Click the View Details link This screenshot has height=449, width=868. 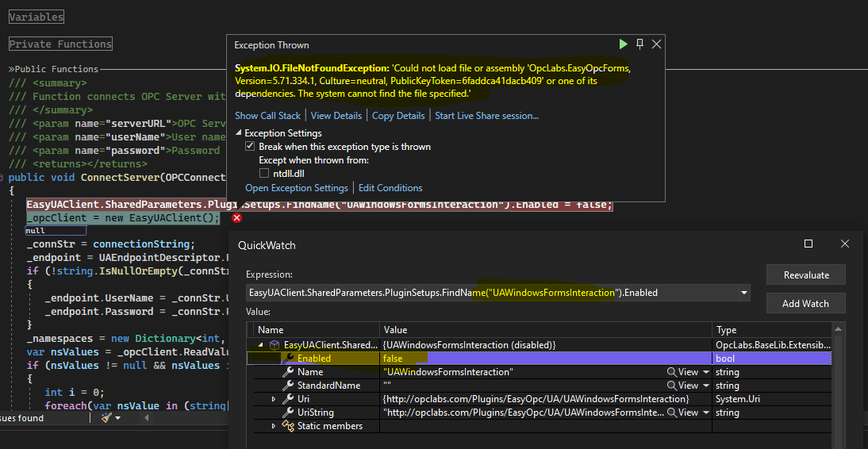point(336,116)
